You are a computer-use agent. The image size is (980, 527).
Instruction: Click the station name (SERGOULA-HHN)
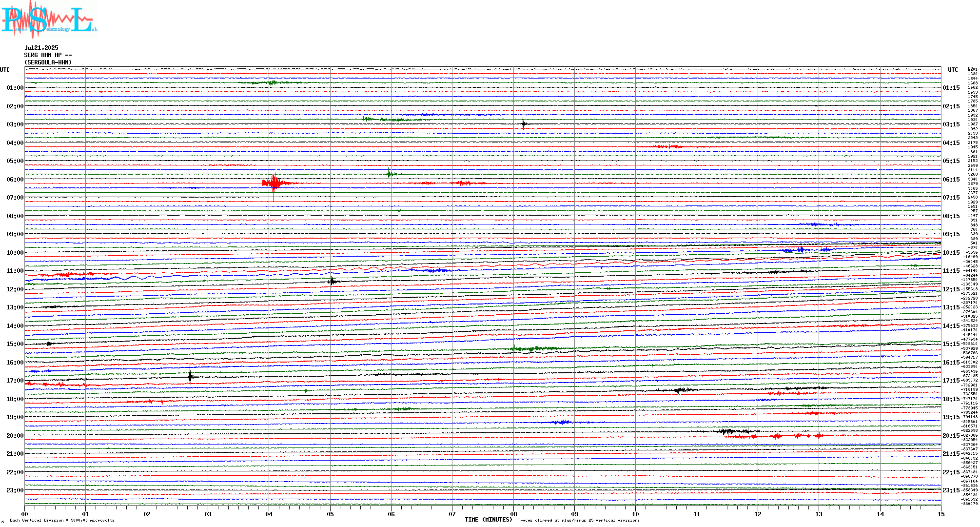[x=48, y=62]
